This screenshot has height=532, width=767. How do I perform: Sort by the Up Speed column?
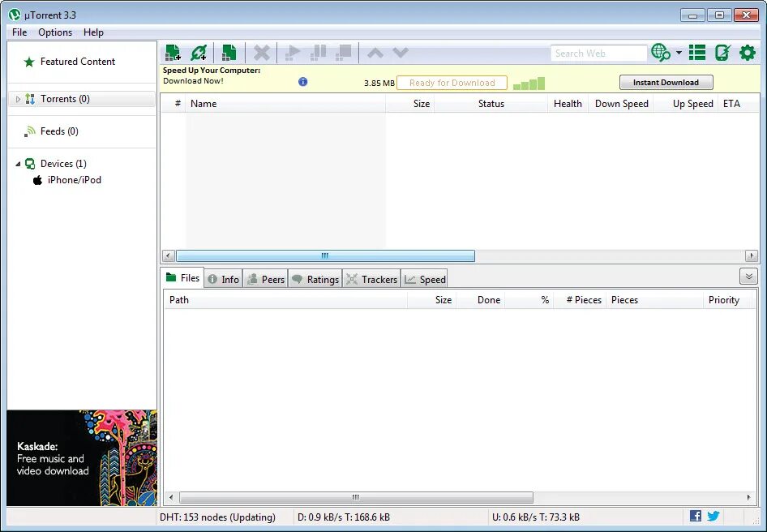[x=686, y=104]
